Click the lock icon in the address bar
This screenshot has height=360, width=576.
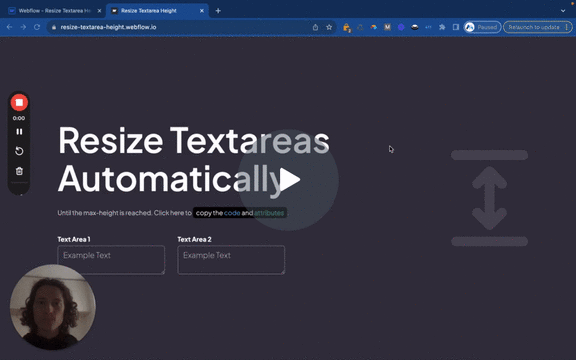click(54, 27)
